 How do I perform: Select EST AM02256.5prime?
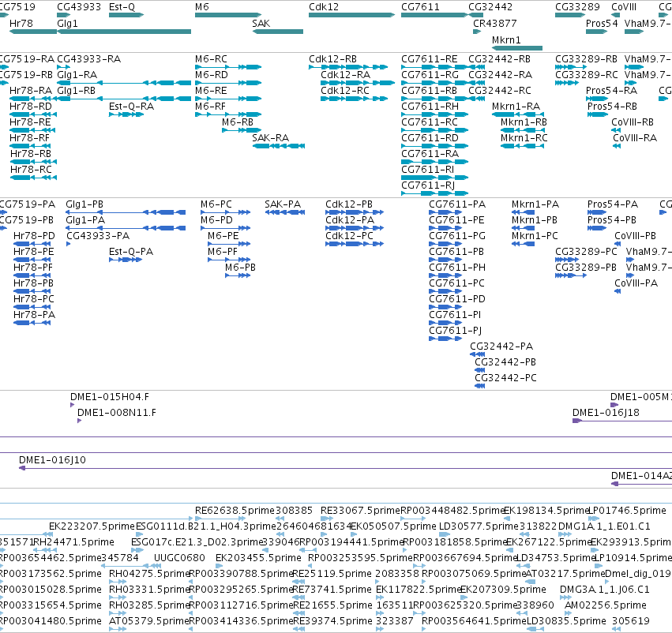[x=606, y=605]
